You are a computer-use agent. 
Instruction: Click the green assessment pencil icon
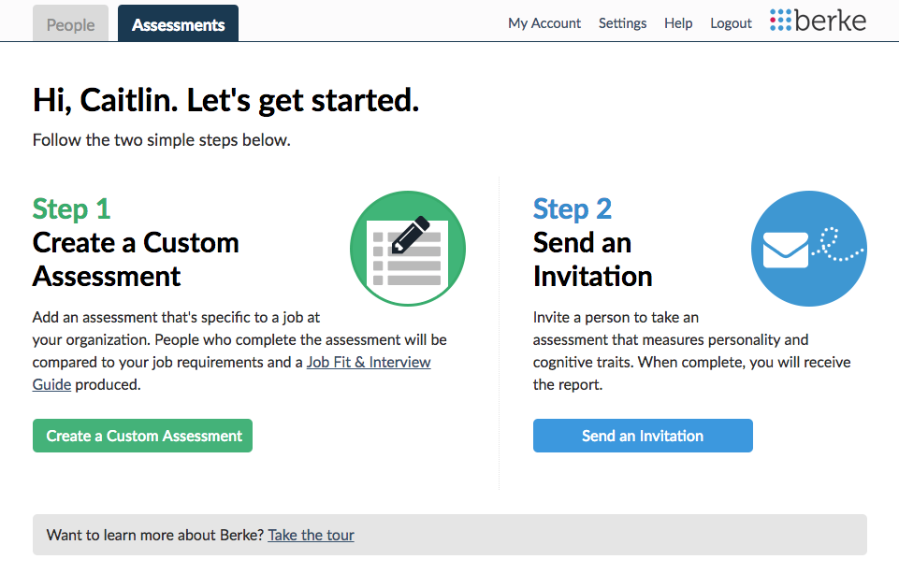pyautogui.click(x=408, y=248)
